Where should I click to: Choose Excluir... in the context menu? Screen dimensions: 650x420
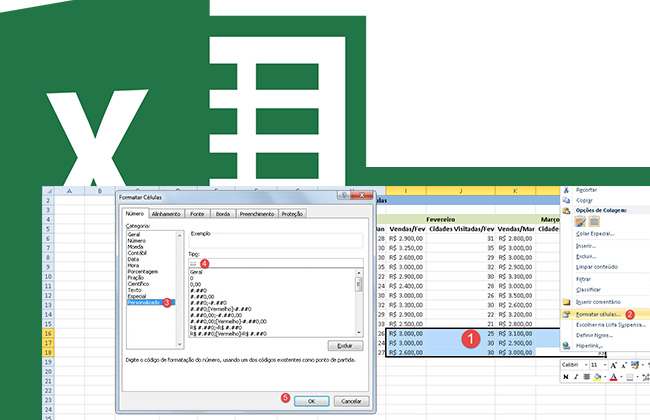[586, 257]
